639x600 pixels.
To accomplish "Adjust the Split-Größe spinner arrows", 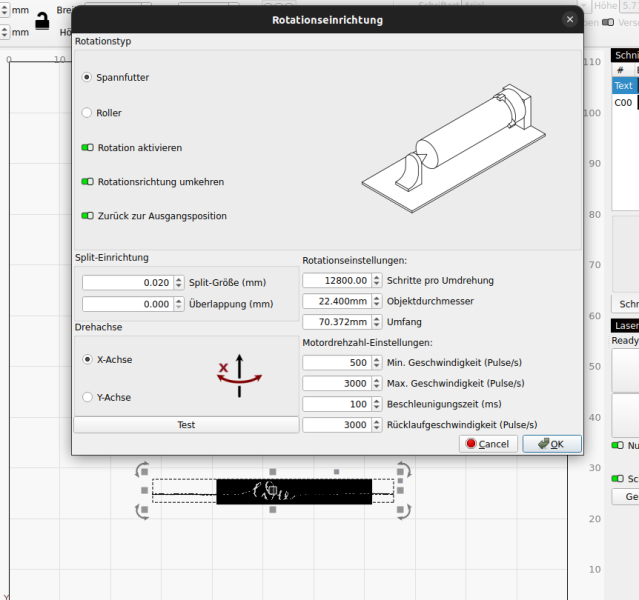I will click(178, 282).
